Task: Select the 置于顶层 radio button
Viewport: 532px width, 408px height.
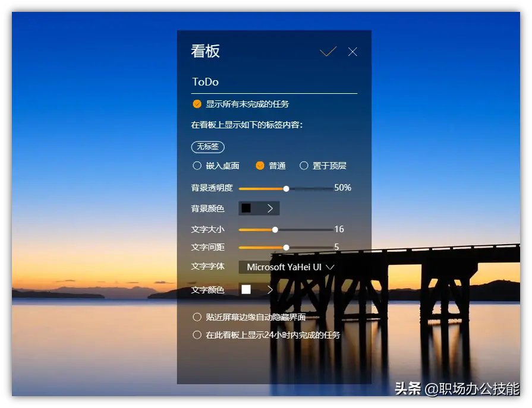Action: pos(304,166)
